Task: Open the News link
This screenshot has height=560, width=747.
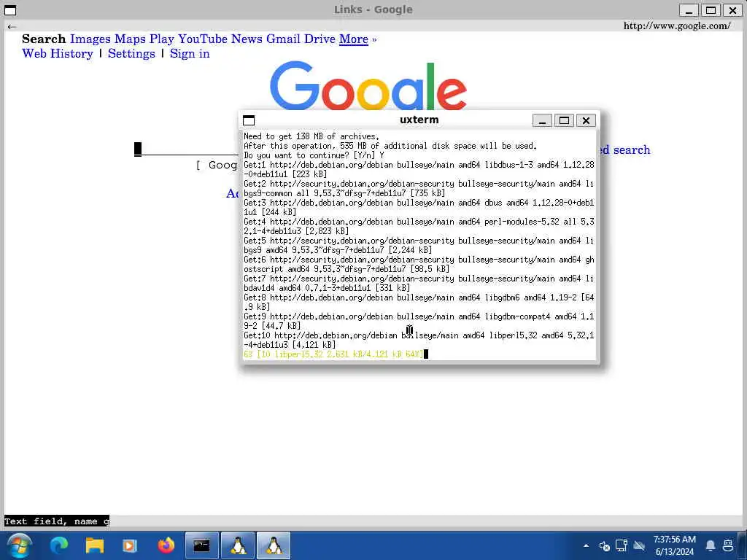Action: click(x=247, y=39)
